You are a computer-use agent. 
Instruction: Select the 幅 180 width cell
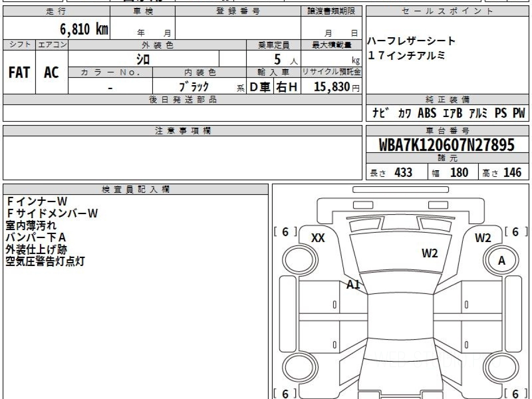[x=453, y=172]
